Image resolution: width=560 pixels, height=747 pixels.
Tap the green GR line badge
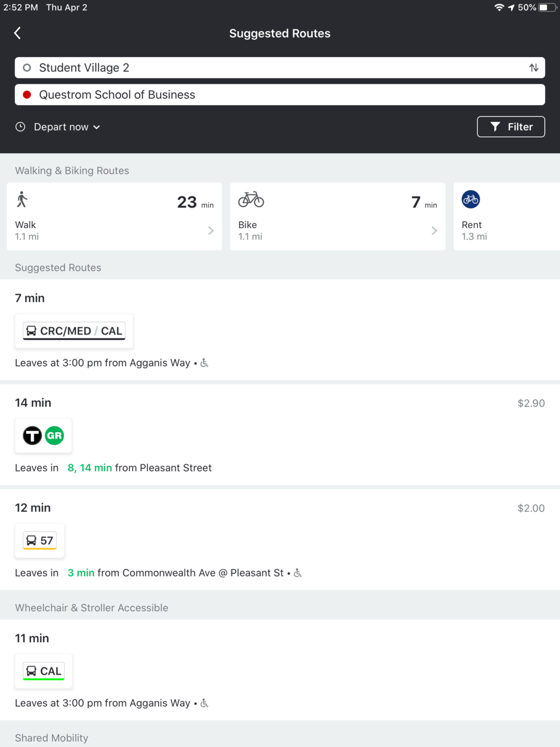point(54,436)
